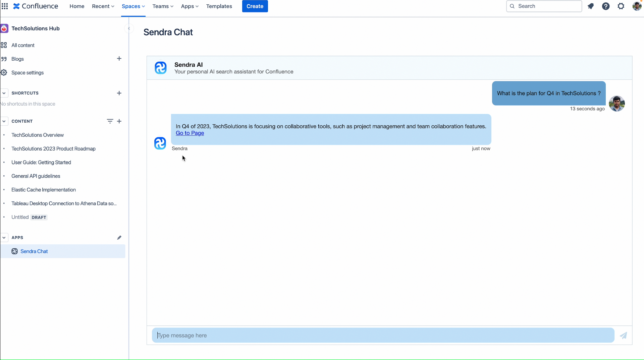Open Templates in top navigation
Screen dimensions: 644x360
[x=219, y=6]
